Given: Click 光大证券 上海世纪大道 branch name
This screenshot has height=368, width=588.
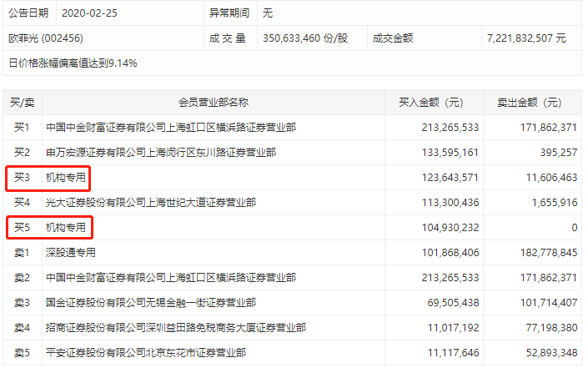Looking at the screenshot, I should (x=151, y=203).
